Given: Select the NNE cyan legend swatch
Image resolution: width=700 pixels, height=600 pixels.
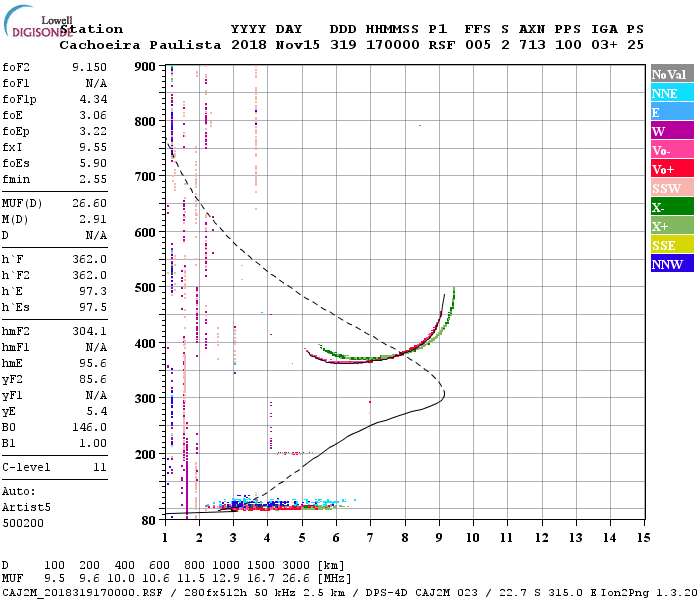Looking at the screenshot, I should pos(672,93).
